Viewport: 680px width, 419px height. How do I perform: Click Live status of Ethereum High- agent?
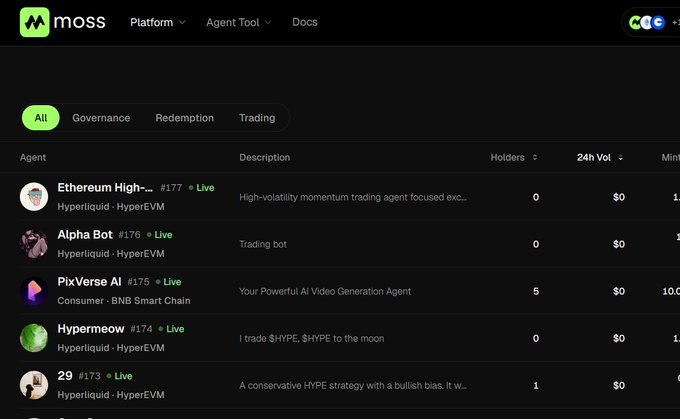[202, 188]
